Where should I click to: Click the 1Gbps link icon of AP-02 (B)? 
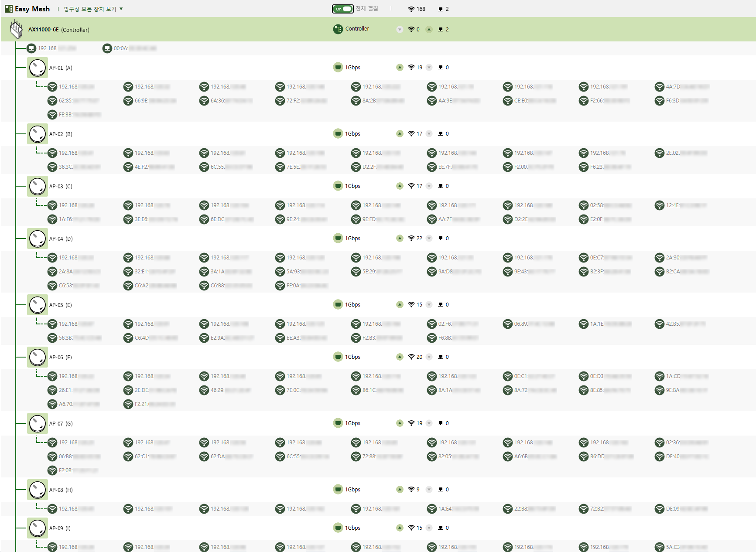coord(338,133)
